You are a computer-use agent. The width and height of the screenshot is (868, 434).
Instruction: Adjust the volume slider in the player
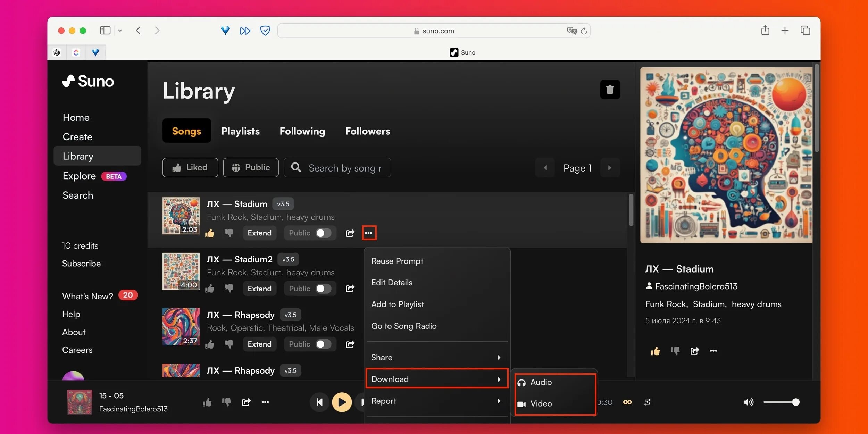pos(781,402)
